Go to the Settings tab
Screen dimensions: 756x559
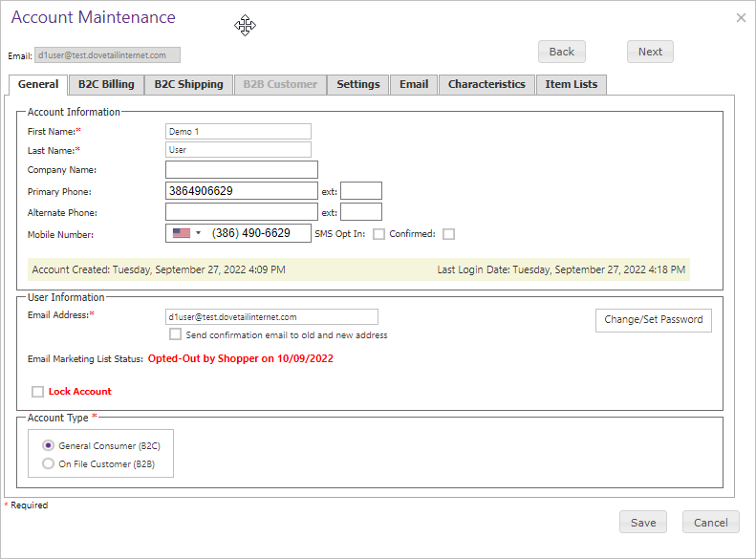coord(358,84)
